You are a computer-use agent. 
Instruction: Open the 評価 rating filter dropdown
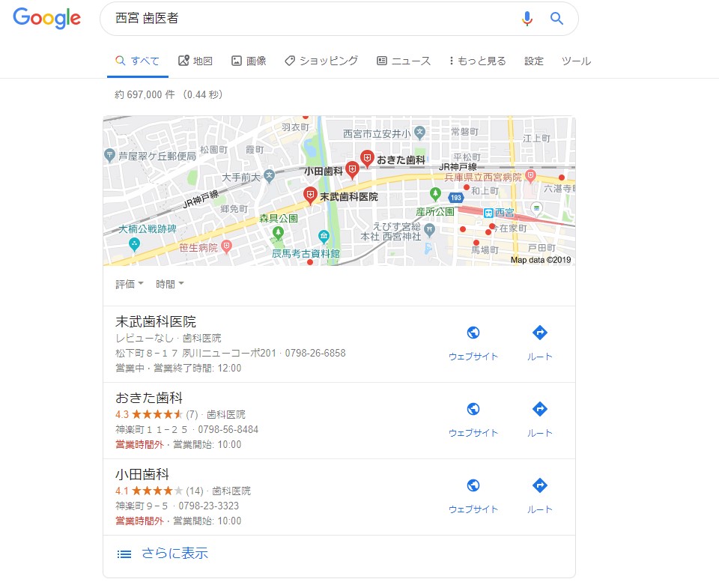(x=130, y=285)
